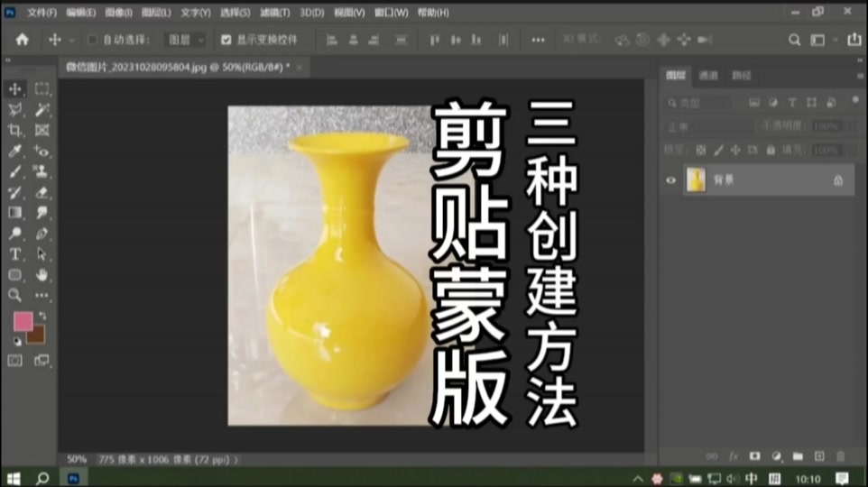Image resolution: width=868 pixels, height=487 pixels.
Task: Open the 文件(F) menu
Action: pos(42,13)
